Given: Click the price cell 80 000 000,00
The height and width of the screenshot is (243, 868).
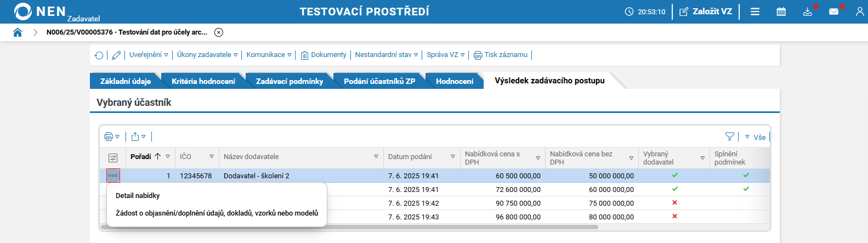Looking at the screenshot, I should [611, 217].
